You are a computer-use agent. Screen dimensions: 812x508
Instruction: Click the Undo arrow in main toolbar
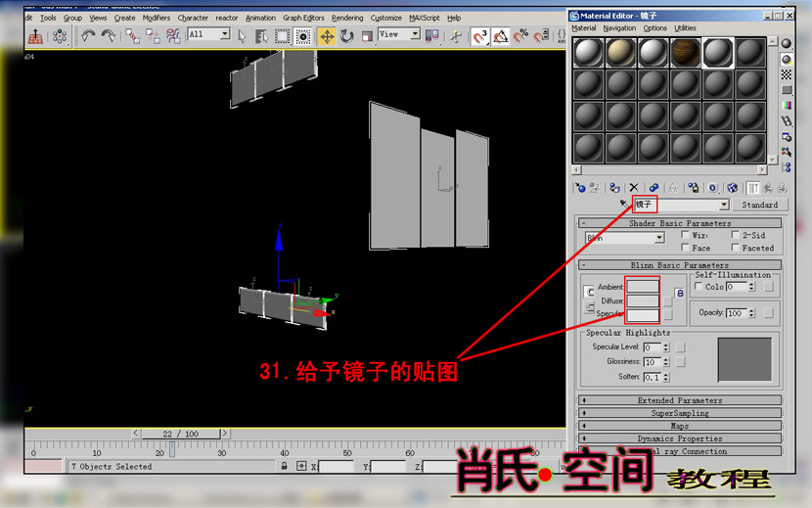tap(88, 36)
